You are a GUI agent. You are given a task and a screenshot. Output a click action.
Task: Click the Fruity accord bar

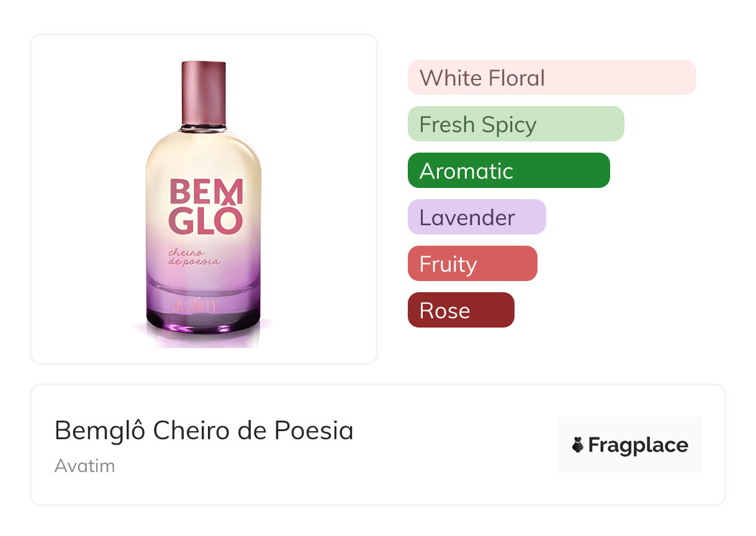[x=472, y=264]
